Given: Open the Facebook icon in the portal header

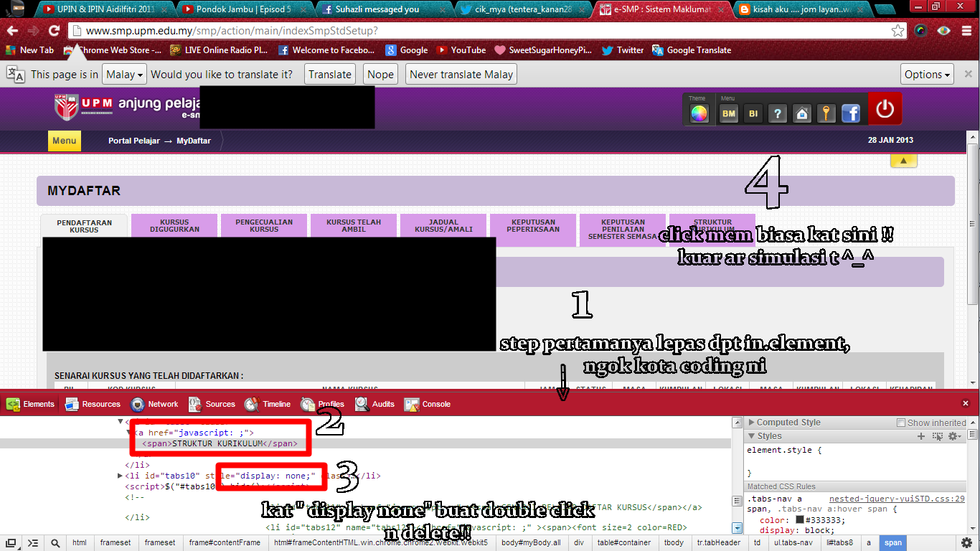Looking at the screenshot, I should (851, 113).
